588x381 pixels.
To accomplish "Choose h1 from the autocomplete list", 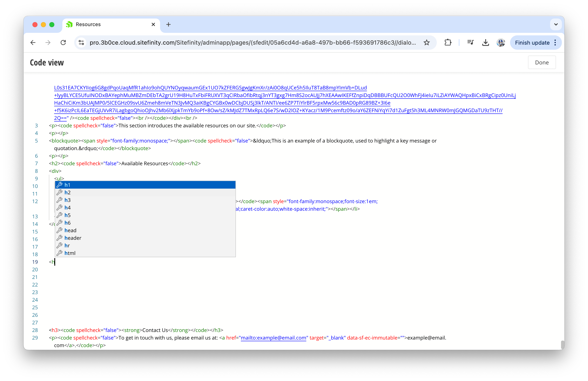I will tap(145, 185).
